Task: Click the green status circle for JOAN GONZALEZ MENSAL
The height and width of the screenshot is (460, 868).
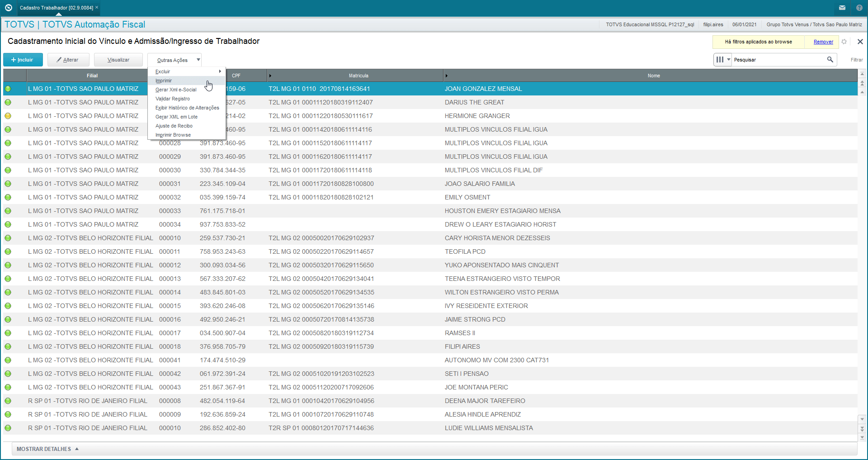Action: click(8, 89)
